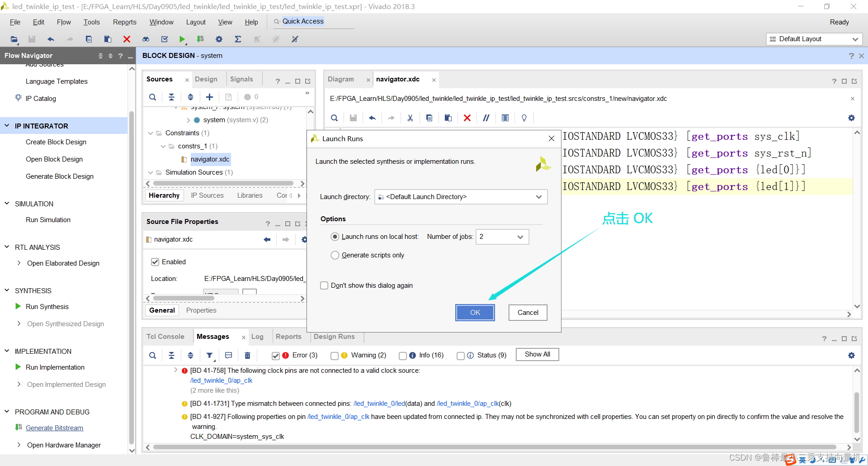Toggle Warning (2) message filter checkbox
The image size is (868, 466).
(335, 356)
